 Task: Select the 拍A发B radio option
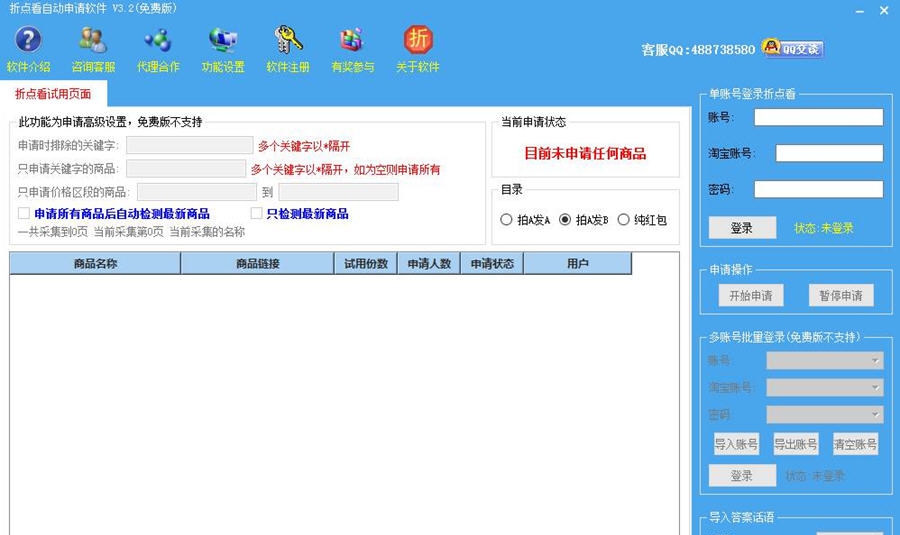click(x=565, y=220)
